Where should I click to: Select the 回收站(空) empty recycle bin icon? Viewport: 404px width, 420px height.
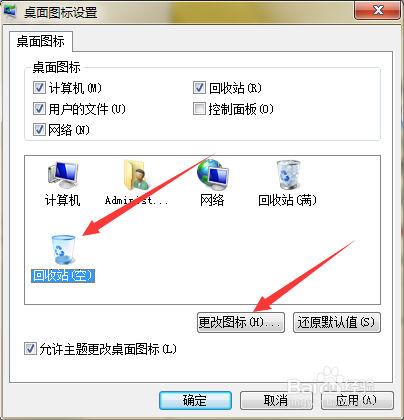point(63,250)
